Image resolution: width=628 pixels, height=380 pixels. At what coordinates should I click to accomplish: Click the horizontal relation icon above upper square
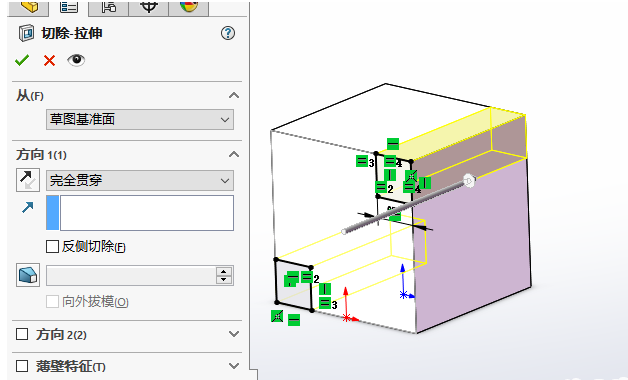(393, 144)
